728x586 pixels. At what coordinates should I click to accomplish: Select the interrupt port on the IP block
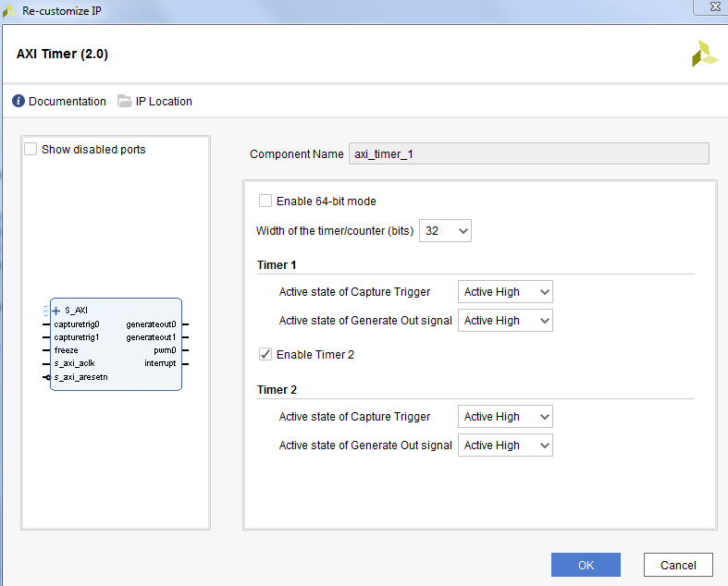tap(160, 363)
